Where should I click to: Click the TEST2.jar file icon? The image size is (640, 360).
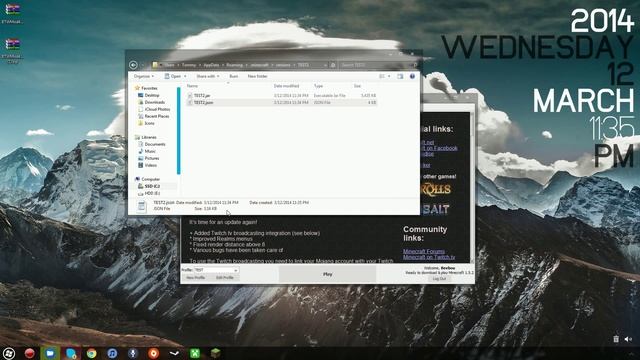point(190,96)
